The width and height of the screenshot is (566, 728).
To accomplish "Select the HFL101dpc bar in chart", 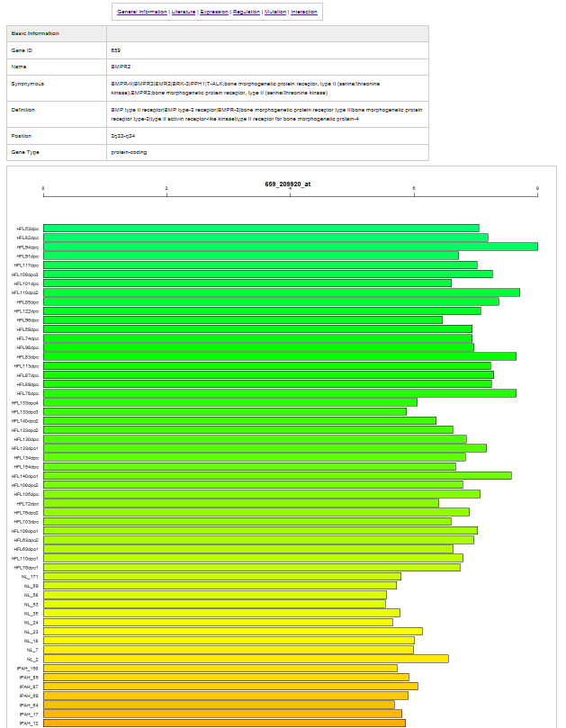I will [x=247, y=283].
